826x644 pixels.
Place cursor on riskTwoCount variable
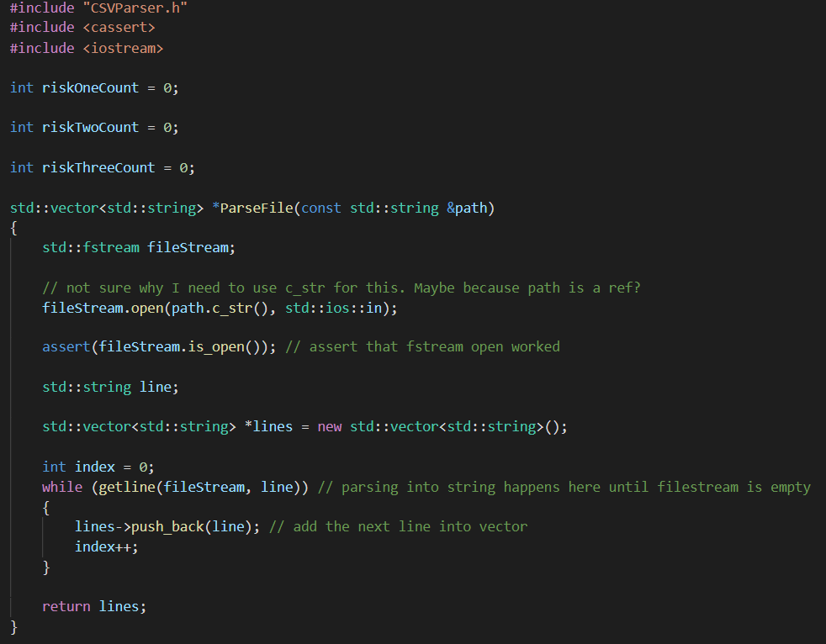90,128
